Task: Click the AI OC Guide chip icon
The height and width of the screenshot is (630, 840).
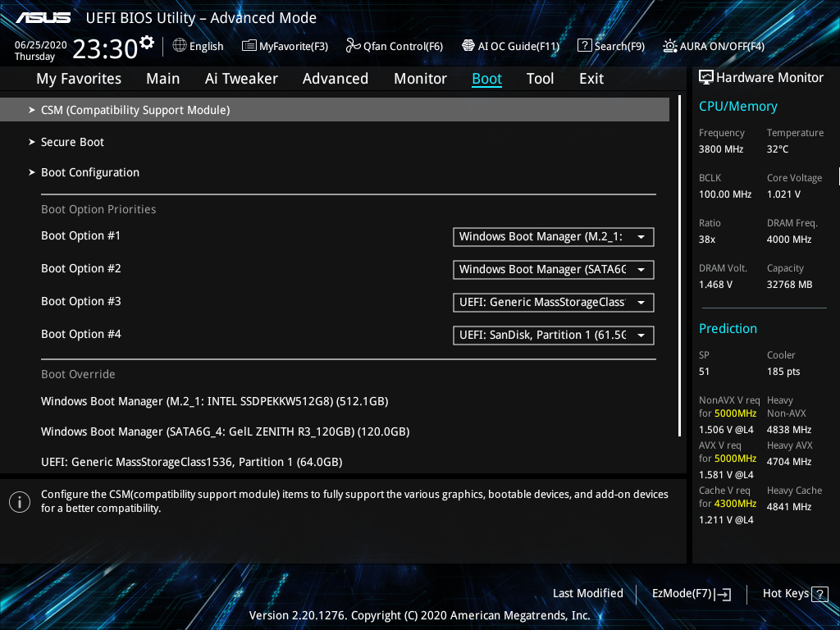Action: (468, 46)
